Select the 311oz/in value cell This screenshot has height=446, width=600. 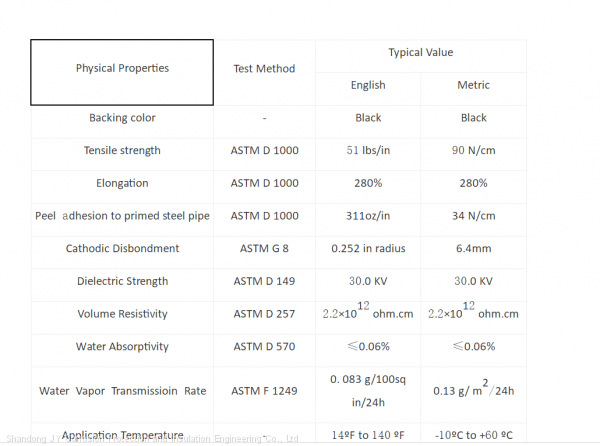point(368,216)
